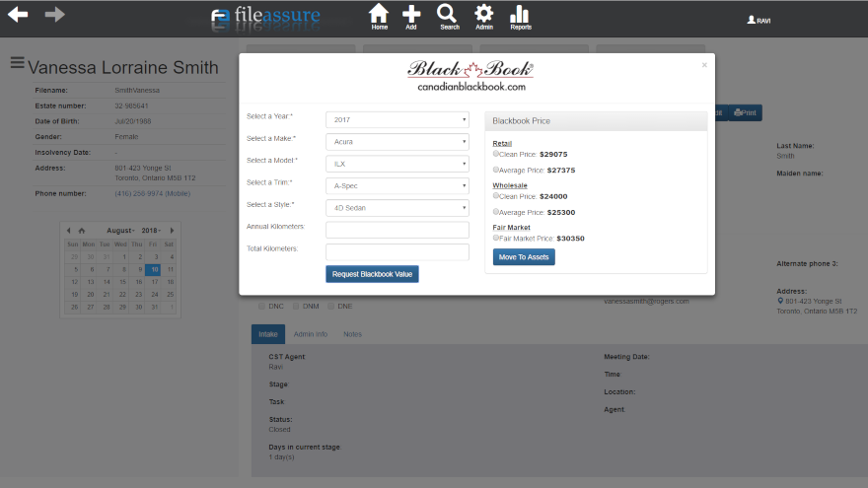Switch to the Admin Info tab
The height and width of the screenshot is (488, 868).
[310, 334]
